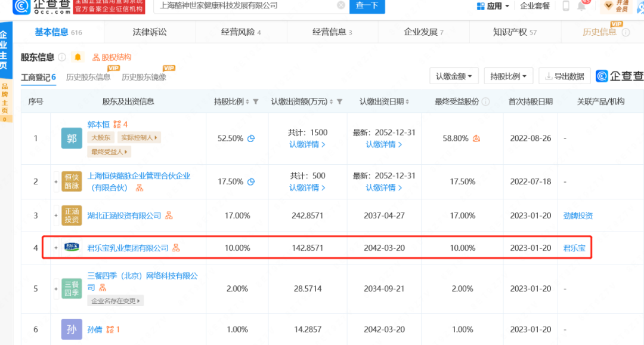Clear the search box with the X icon

[340, 5]
